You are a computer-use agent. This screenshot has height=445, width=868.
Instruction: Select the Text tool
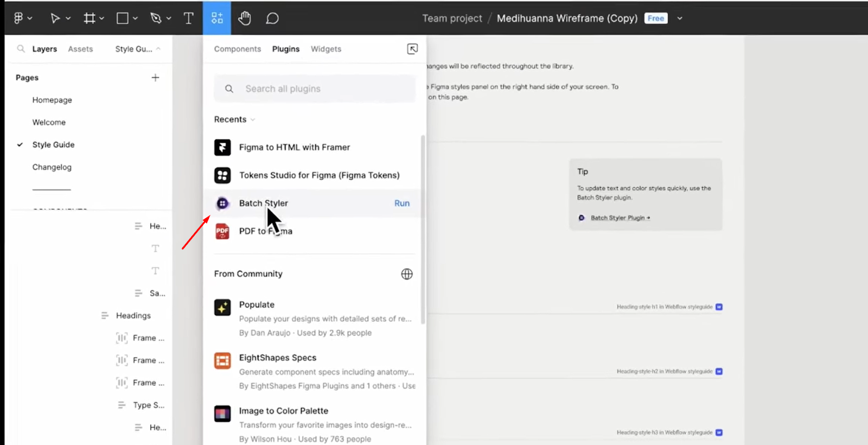pyautogui.click(x=188, y=18)
